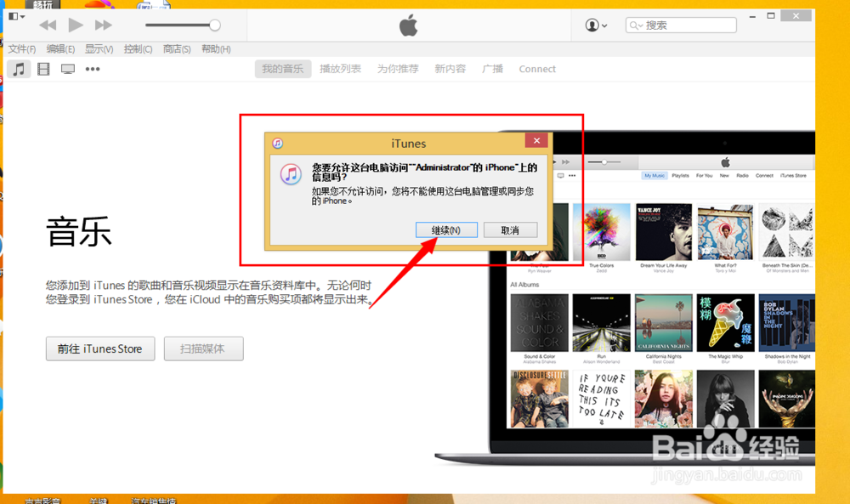Click the What For? album cover
The width and height of the screenshot is (850, 504).
click(x=725, y=233)
